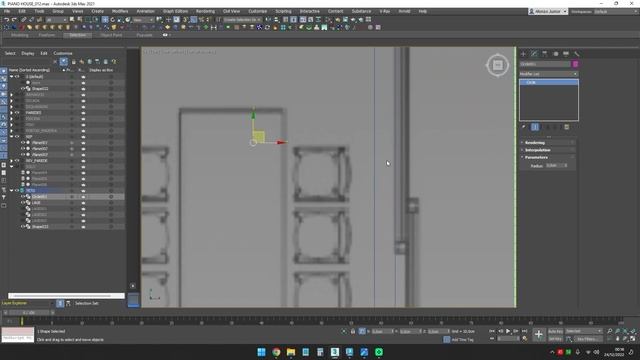Viewport: 640px width, 360px height.
Task: Open the Material Editor icon
Action: [x=329, y=20]
